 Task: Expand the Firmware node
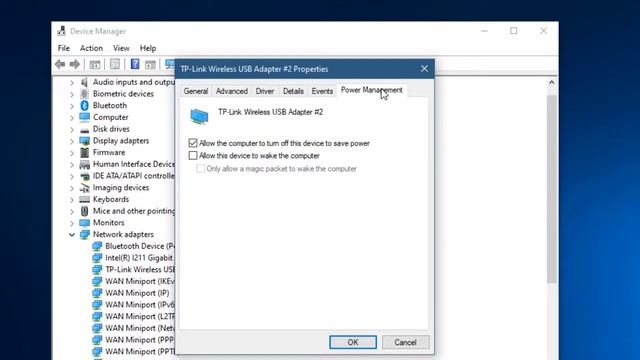(72, 153)
